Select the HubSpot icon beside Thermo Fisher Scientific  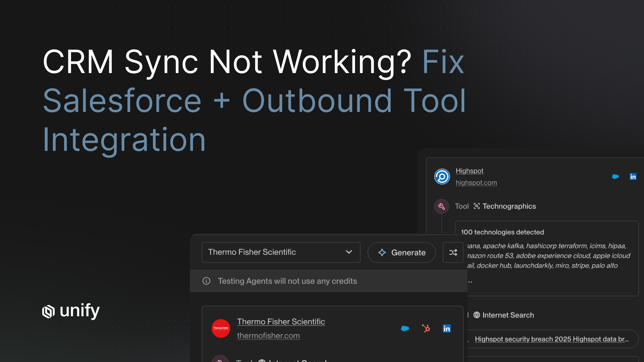426,329
